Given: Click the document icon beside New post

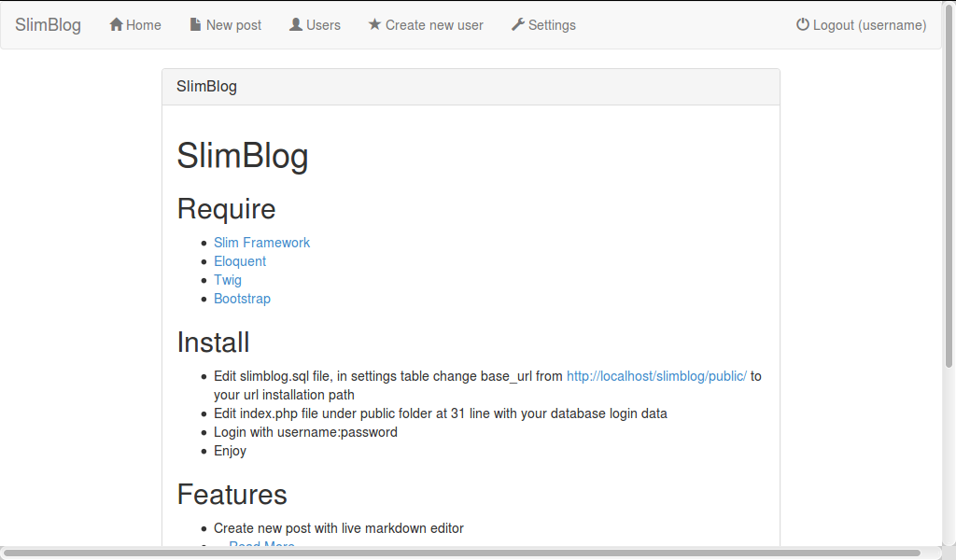Looking at the screenshot, I should pyautogui.click(x=195, y=24).
